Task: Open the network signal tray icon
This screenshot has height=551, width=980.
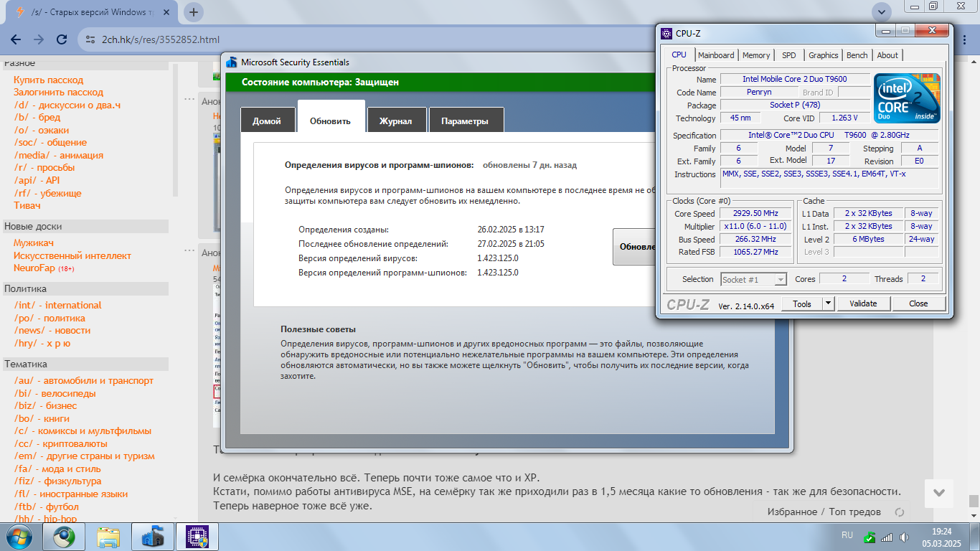Action: coord(887,537)
